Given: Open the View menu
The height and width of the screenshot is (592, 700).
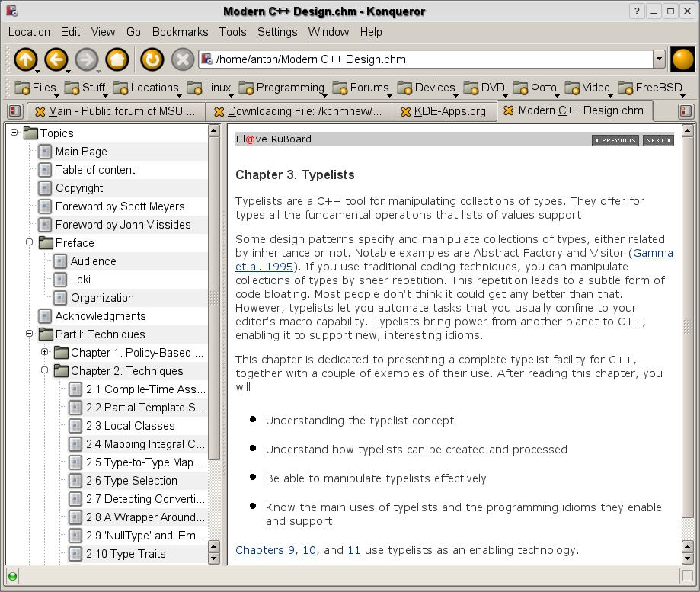Looking at the screenshot, I should 103,32.
